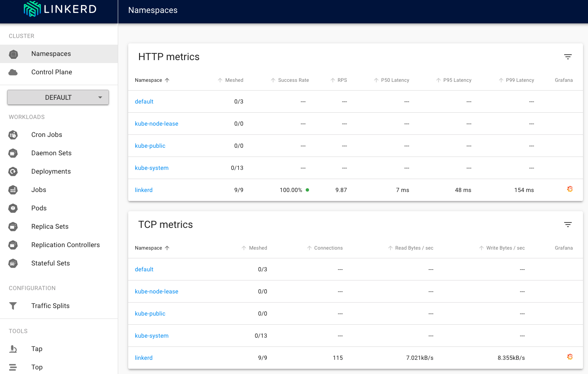This screenshot has width=588, height=374.
Task: Click the Replication Controllers icon
Action: (13, 245)
